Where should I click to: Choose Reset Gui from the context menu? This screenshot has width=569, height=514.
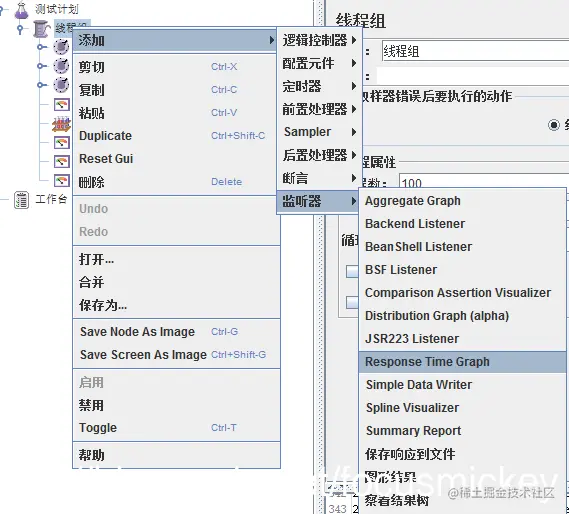click(175, 159)
